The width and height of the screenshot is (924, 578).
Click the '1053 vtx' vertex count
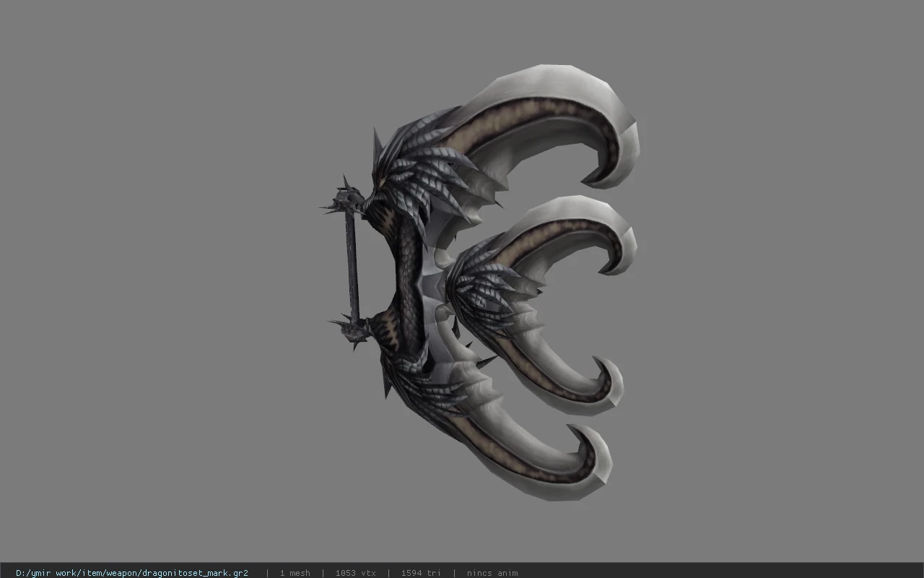(355, 573)
